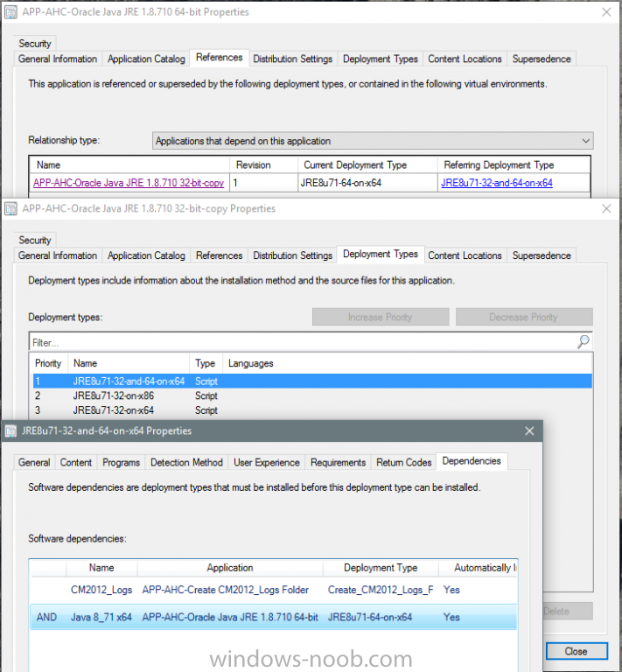Screen dimensions: 622x672
Task: Open General Information tab in 64-bit Properties window
Action: click(x=58, y=59)
